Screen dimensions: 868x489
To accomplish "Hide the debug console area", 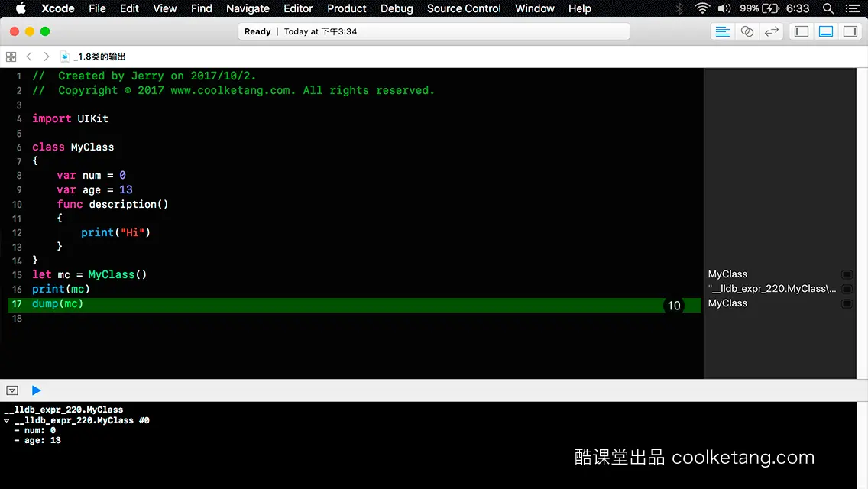I will 12,390.
